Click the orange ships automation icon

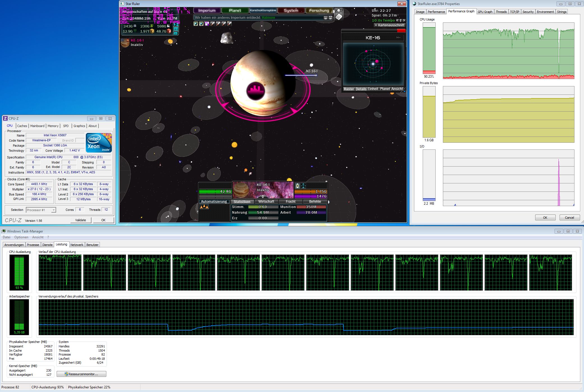(x=204, y=207)
